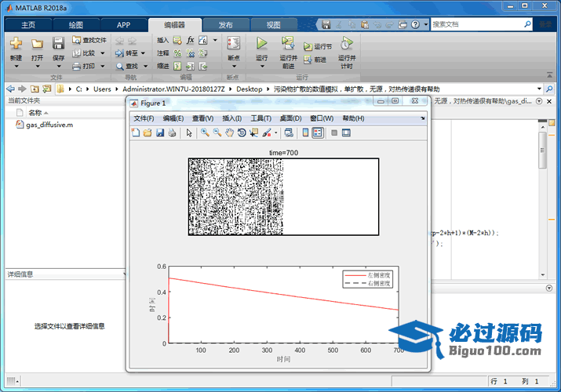Click the Figure save icon
The image size is (561, 392).
click(160, 133)
